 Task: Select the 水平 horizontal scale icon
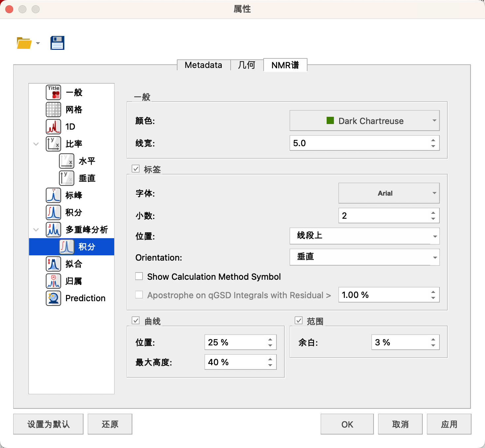(67, 161)
